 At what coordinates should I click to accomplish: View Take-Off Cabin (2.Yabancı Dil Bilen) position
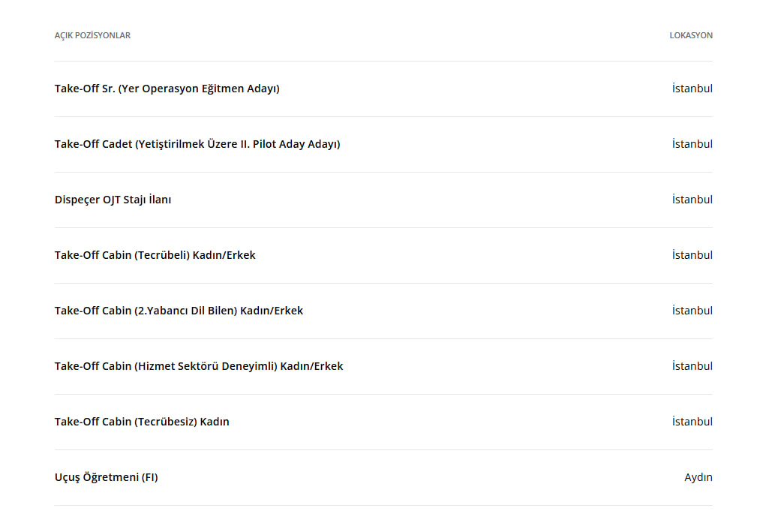[x=179, y=311]
